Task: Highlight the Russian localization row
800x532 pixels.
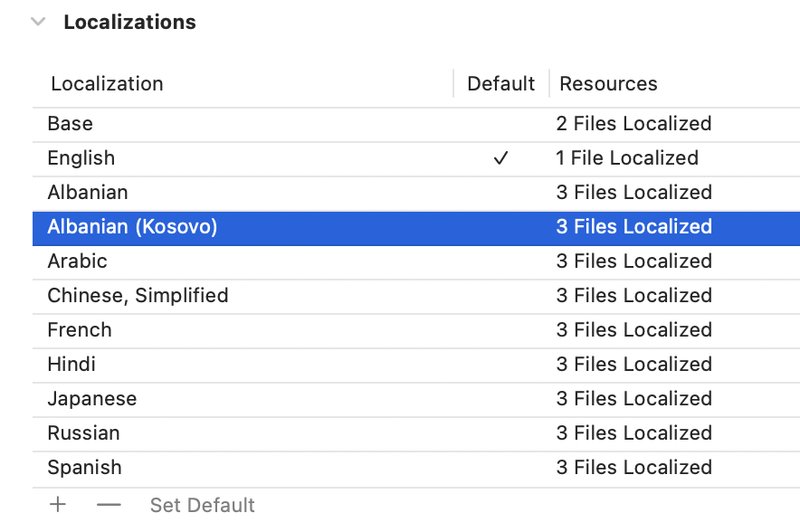Action: (85, 433)
